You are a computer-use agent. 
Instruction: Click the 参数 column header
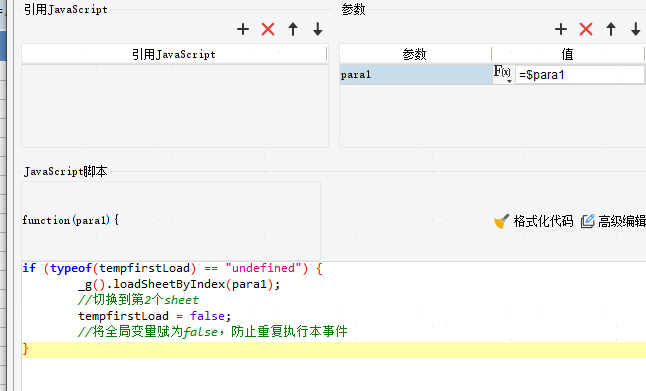[x=415, y=54]
